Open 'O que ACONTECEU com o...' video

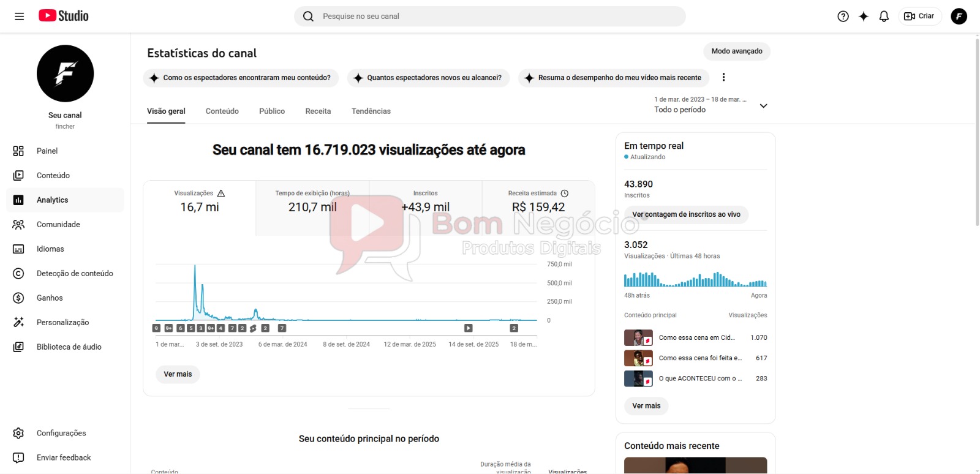click(x=700, y=378)
